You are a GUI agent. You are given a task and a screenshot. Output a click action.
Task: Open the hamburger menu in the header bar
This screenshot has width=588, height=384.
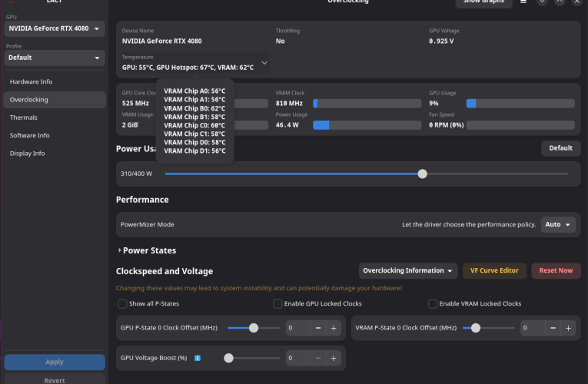pos(523,2)
